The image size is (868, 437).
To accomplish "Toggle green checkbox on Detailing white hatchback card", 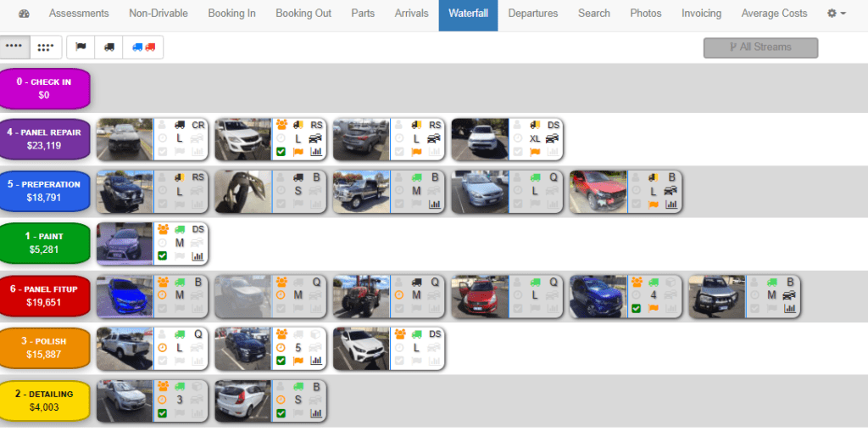I will pos(281,413).
